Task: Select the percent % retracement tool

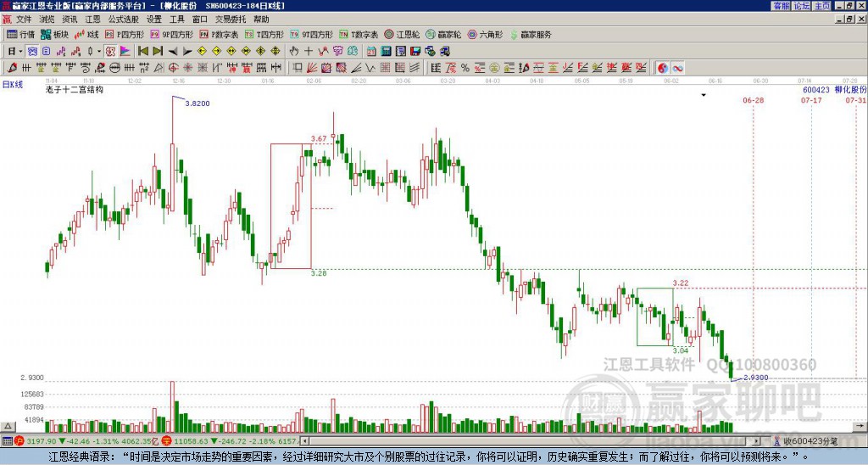Action: coord(465,68)
